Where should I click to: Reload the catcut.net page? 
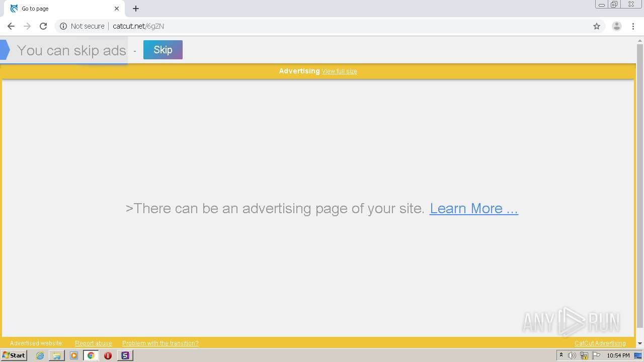43,26
